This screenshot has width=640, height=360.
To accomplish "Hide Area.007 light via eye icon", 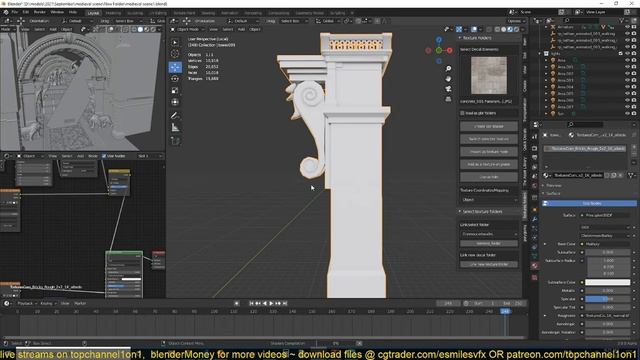I will click(x=627, y=107).
